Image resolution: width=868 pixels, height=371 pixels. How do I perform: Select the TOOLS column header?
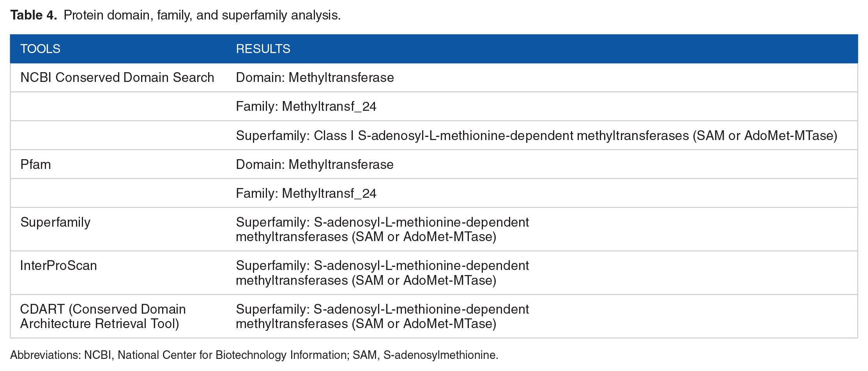click(40, 49)
